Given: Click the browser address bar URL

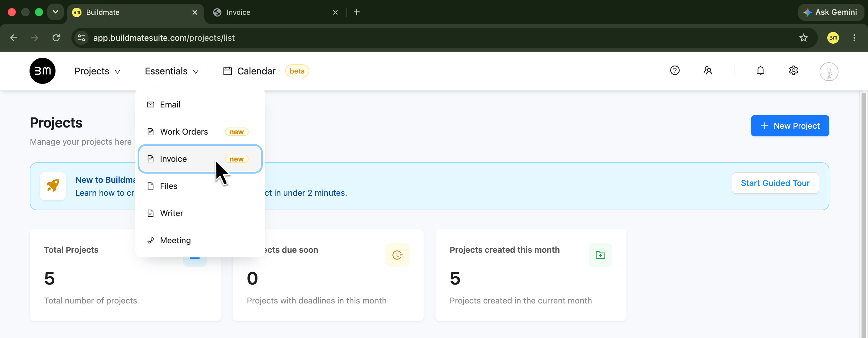Looking at the screenshot, I should [164, 38].
